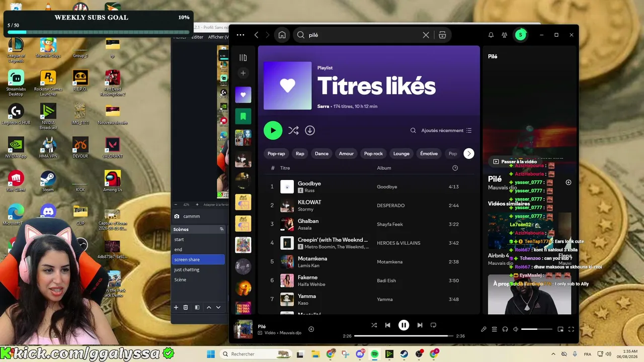
Task: Toggle repeat in the player bar
Action: (x=433, y=325)
